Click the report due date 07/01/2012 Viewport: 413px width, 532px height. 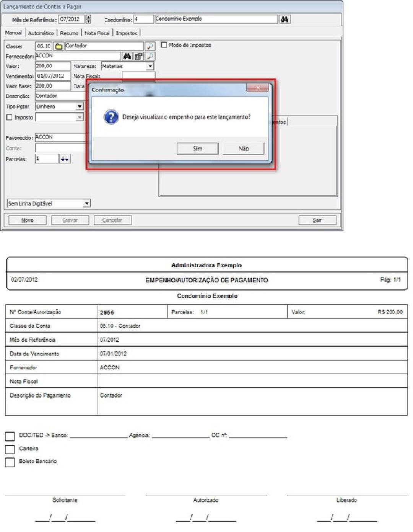[x=113, y=354]
